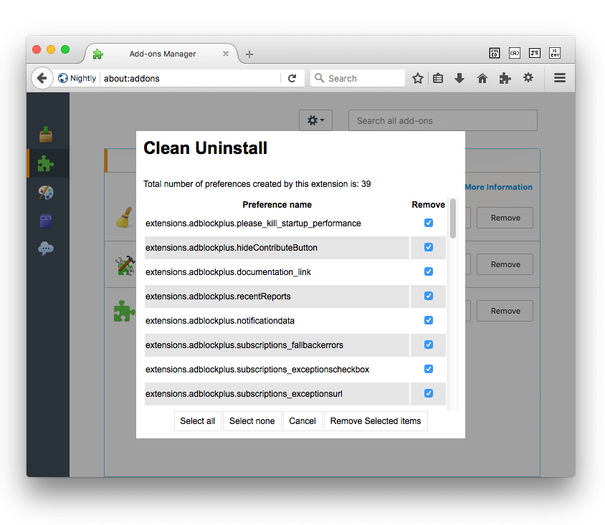Uncheck subscriptions_exceptionsurl preference
The image size is (605, 525).
click(x=428, y=393)
